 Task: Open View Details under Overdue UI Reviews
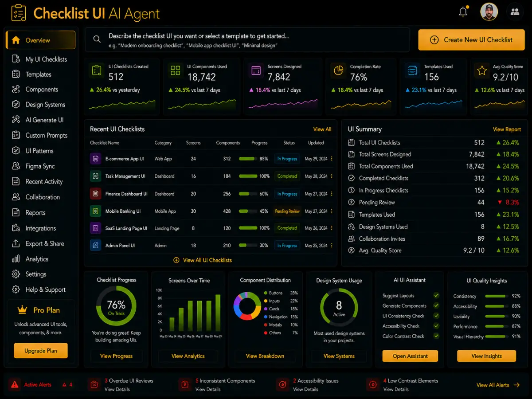click(x=117, y=389)
